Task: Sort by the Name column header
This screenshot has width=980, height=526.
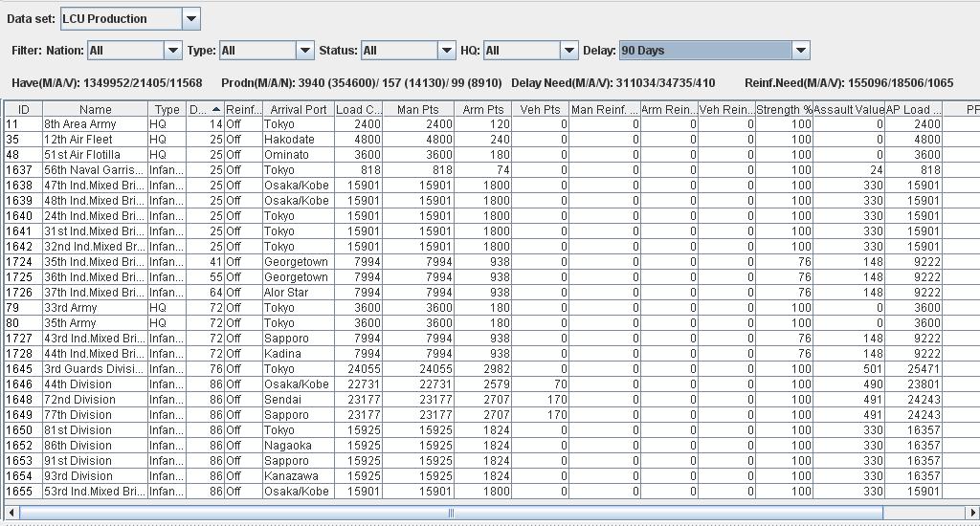Action: 95,109
